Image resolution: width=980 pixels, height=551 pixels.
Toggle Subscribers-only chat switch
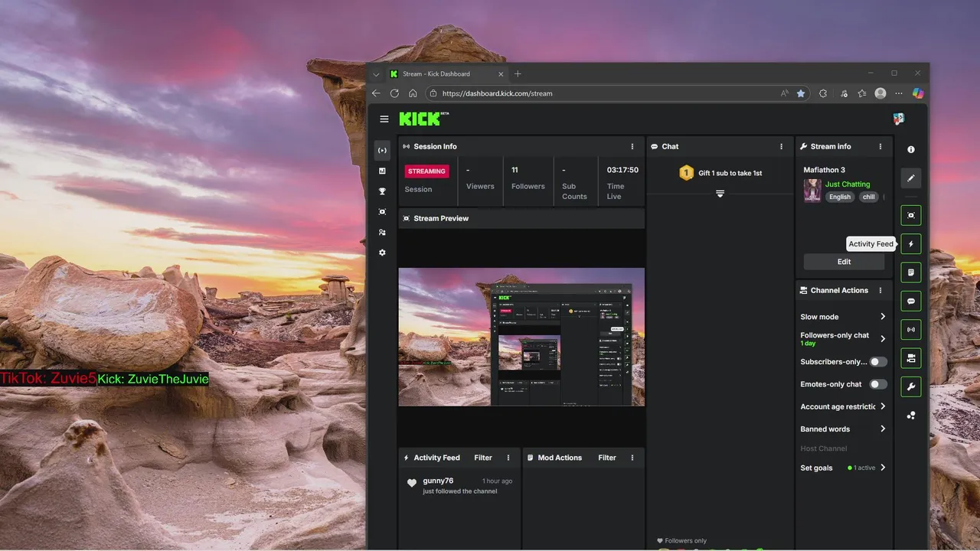(878, 362)
